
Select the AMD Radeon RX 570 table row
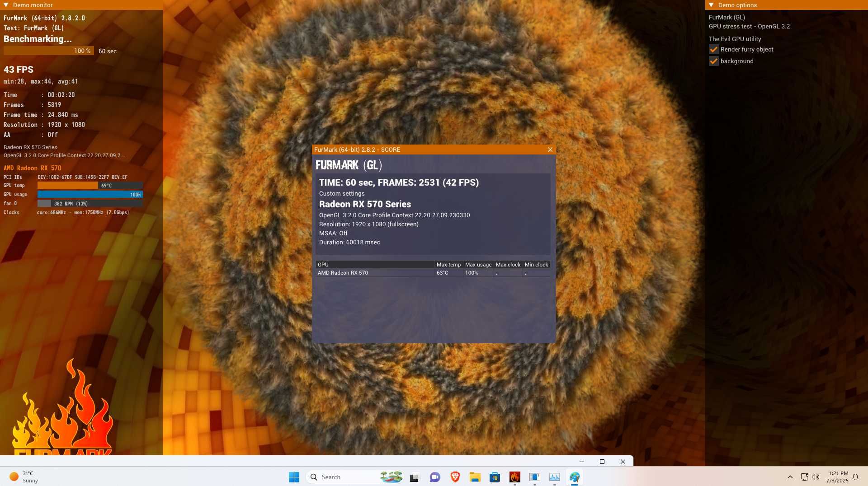click(x=433, y=273)
